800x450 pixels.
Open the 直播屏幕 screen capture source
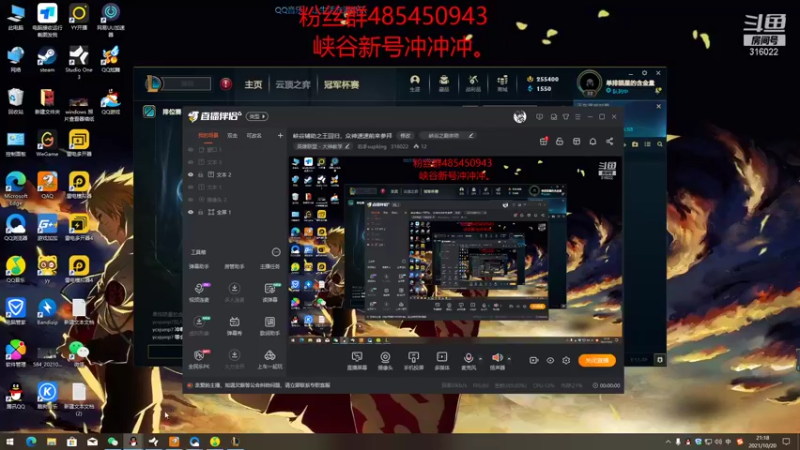pyautogui.click(x=357, y=360)
